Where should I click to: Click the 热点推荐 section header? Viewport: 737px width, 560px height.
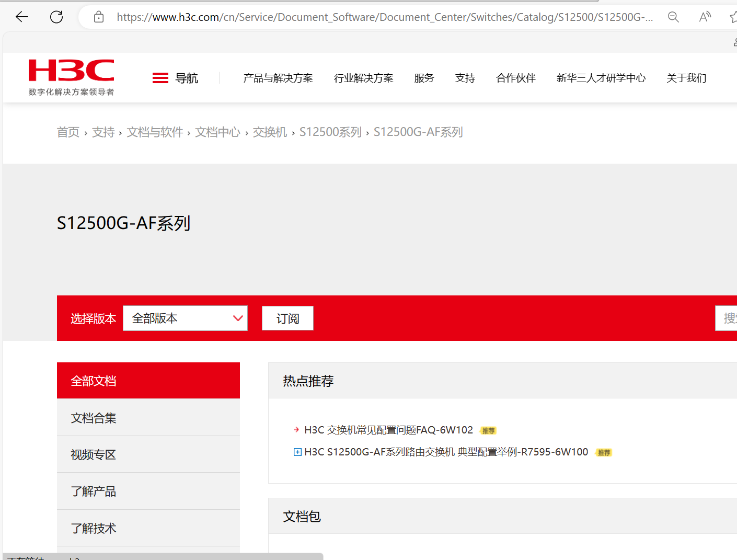308,381
